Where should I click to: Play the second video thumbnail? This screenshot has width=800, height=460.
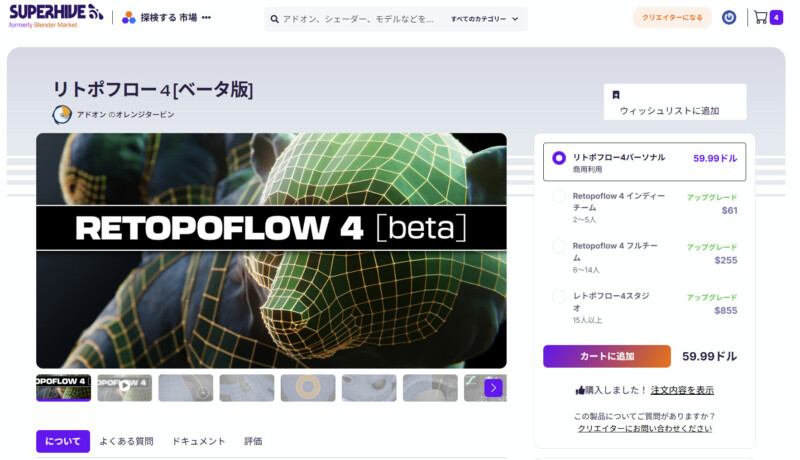pyautogui.click(x=124, y=388)
